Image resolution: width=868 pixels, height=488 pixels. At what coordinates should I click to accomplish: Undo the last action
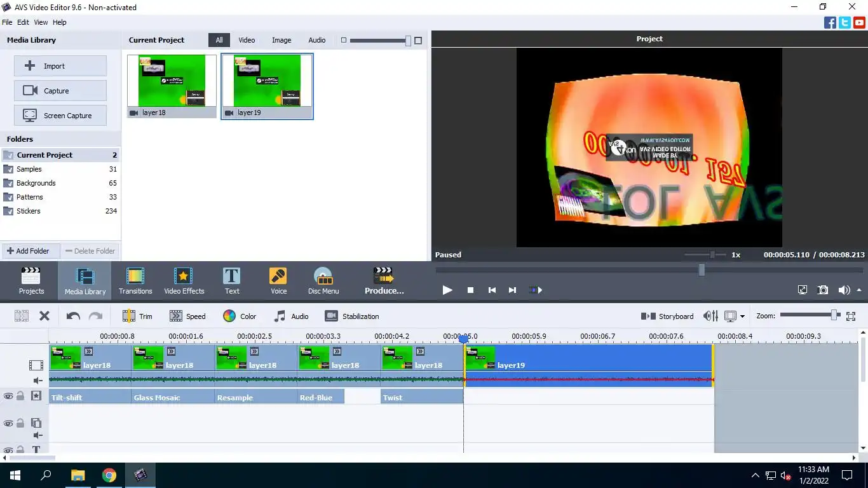pyautogui.click(x=73, y=316)
